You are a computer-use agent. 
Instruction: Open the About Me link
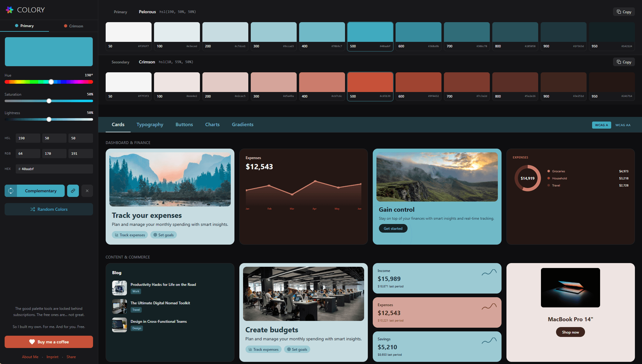click(x=30, y=357)
